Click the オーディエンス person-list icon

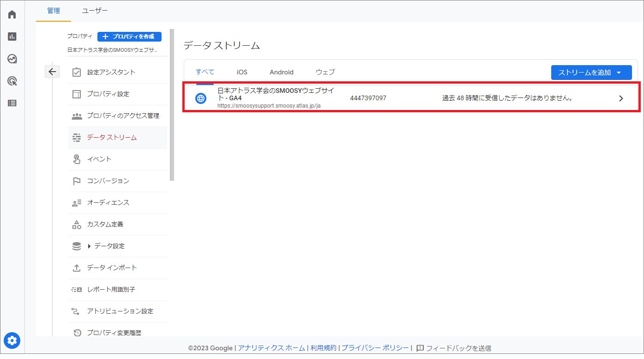[x=77, y=203]
